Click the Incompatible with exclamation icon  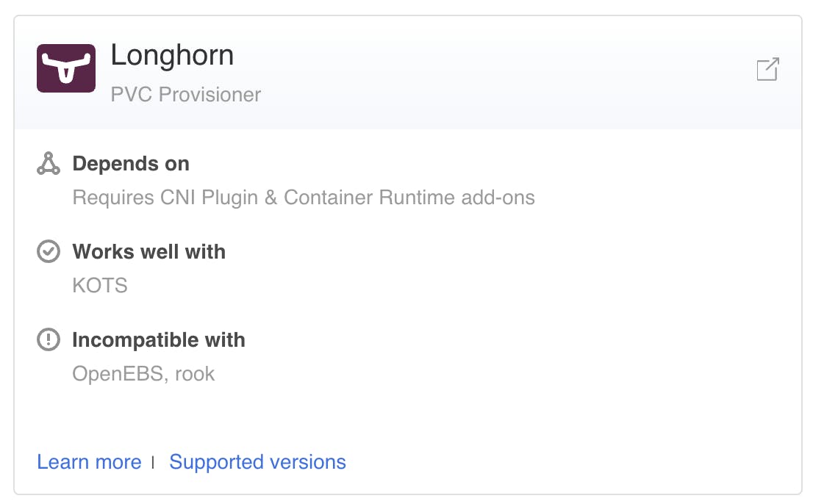[x=49, y=340]
